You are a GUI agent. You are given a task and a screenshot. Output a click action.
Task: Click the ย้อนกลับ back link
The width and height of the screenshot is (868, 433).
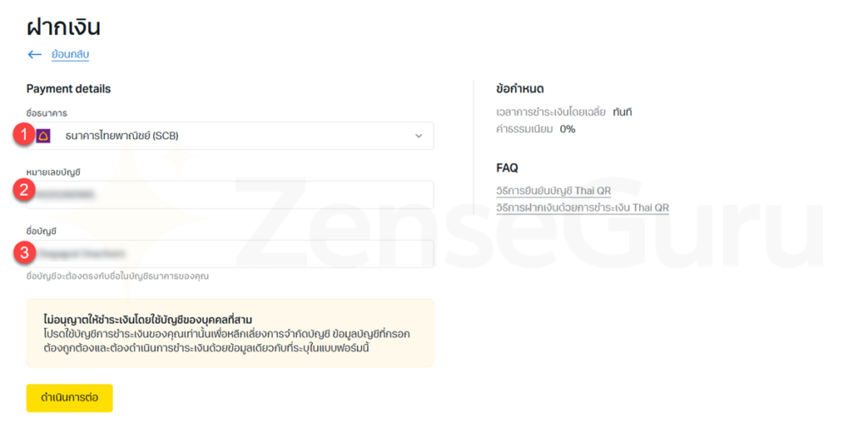tap(70, 54)
